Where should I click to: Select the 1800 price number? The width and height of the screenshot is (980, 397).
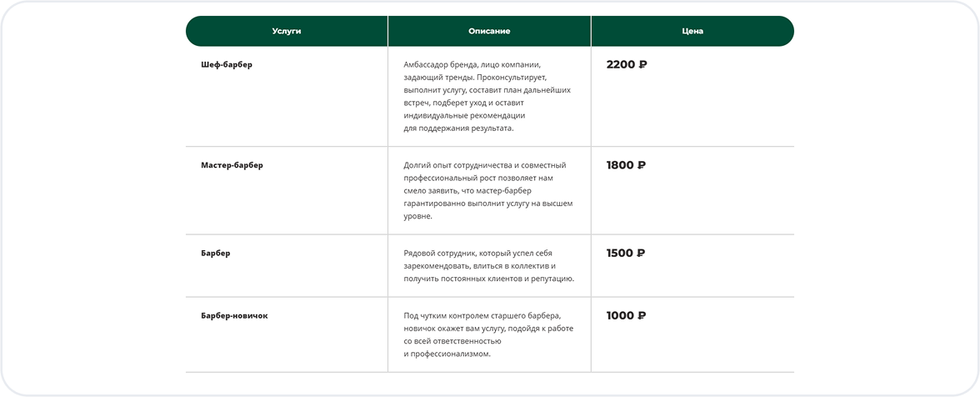click(x=620, y=165)
